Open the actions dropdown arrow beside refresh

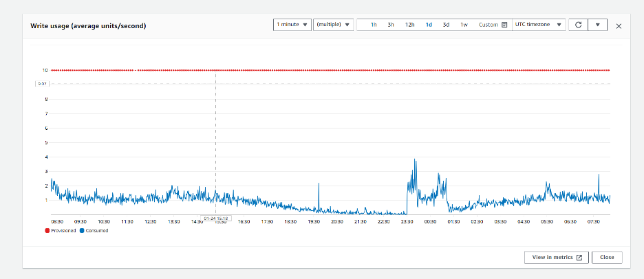tap(598, 25)
